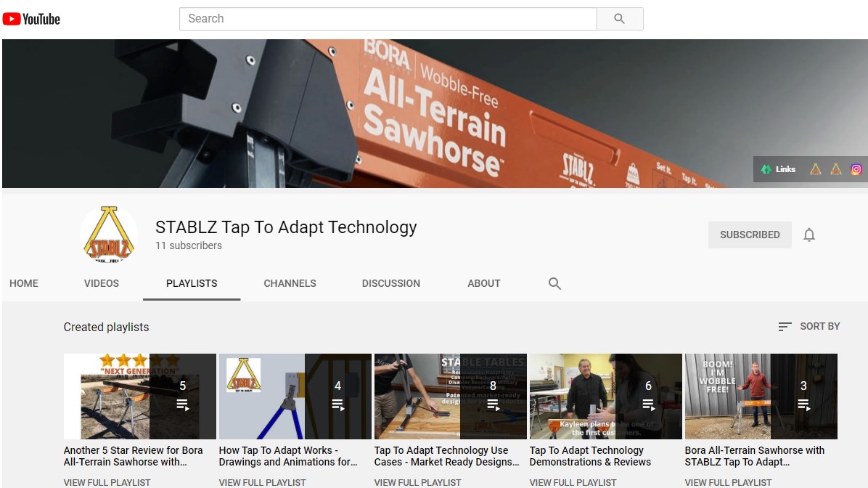
Task: View full playlist under How Tap To Adapt Works
Action: [x=263, y=482]
